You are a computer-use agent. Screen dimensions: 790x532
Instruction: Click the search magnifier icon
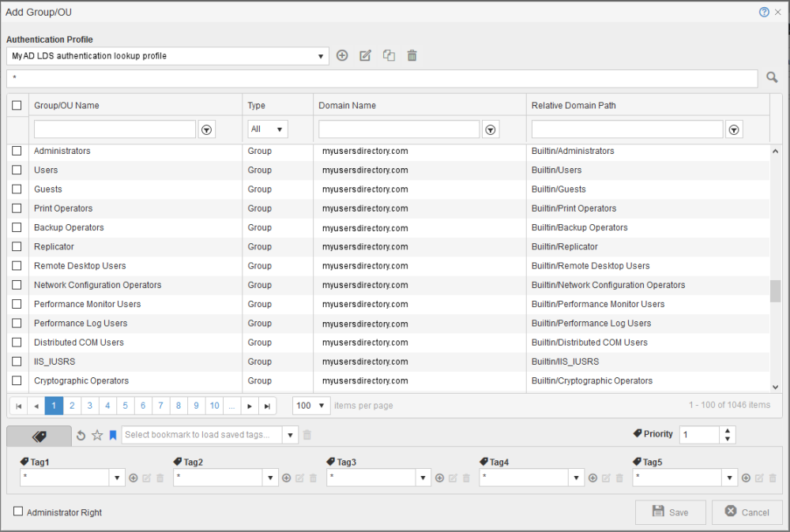click(772, 77)
